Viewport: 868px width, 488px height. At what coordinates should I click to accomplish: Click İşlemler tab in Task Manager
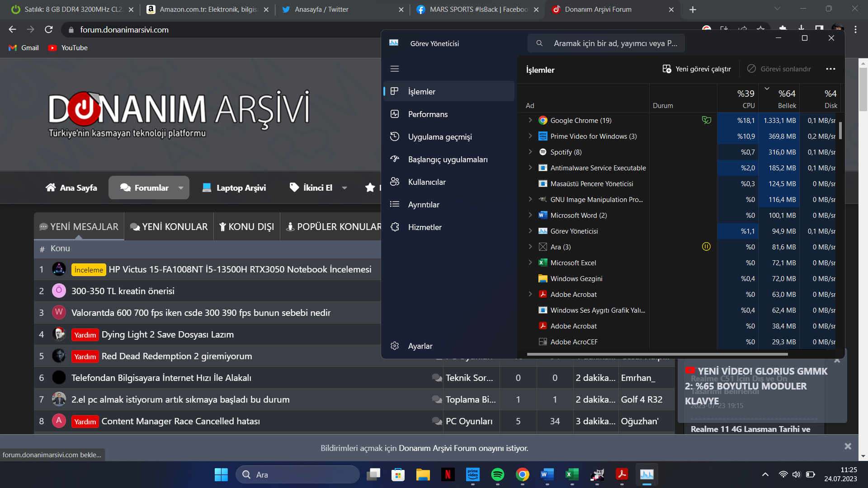tap(448, 92)
